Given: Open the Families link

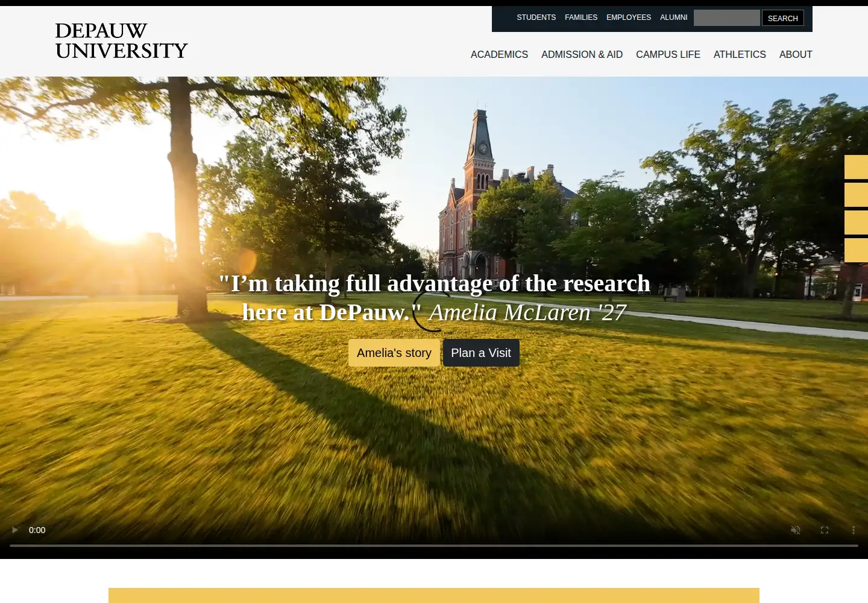Looking at the screenshot, I should pyautogui.click(x=581, y=17).
